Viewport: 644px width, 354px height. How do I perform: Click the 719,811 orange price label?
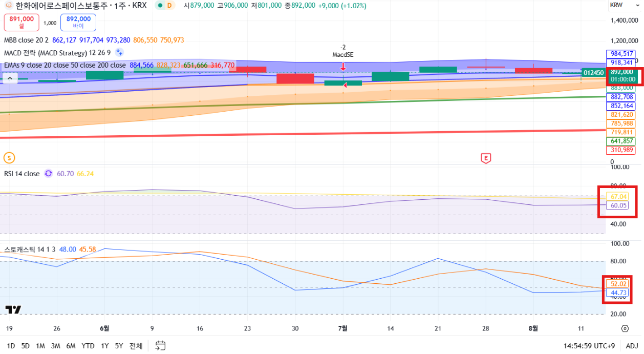pos(620,132)
